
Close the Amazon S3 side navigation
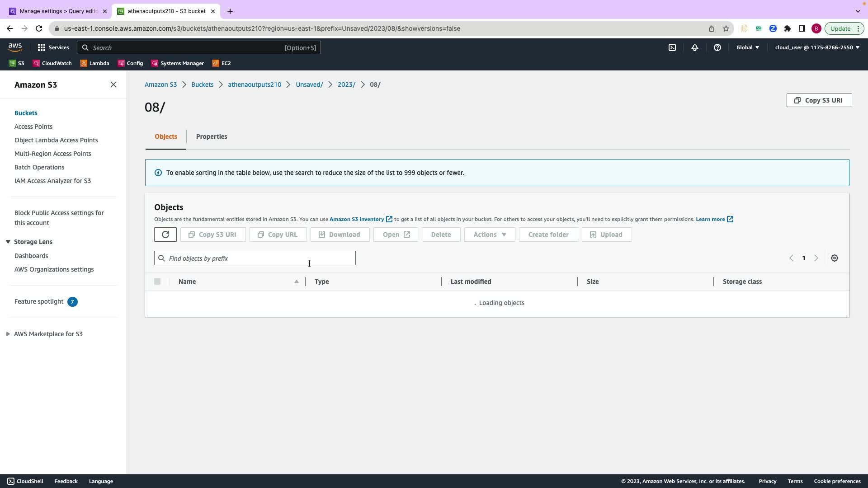[113, 85]
